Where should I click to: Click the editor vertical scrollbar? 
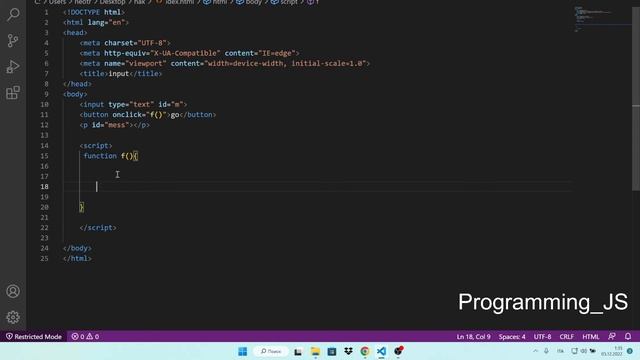click(636, 98)
